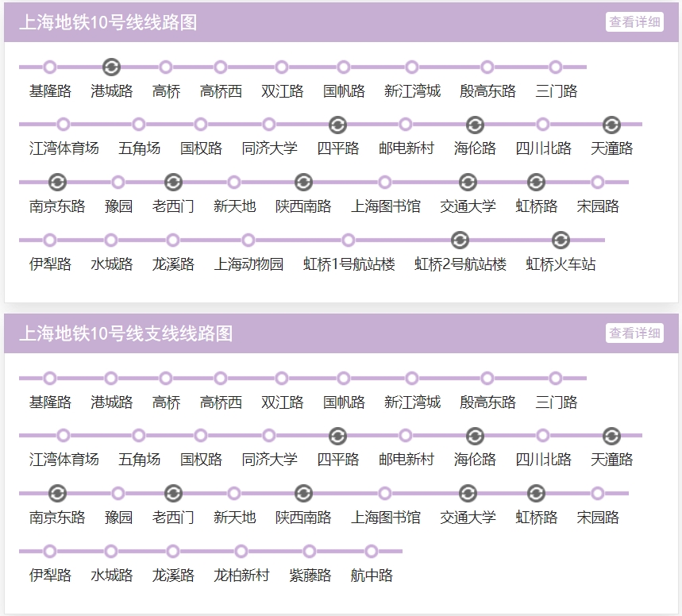This screenshot has height=616, width=682.
Task: Click 上海地铁10号线线路图 main line panel title
Action: (x=107, y=22)
